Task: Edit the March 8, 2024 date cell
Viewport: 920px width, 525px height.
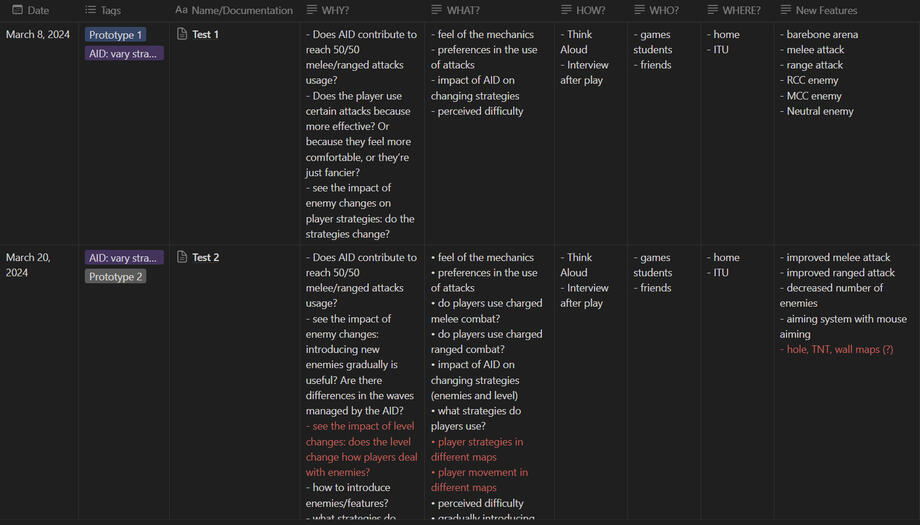Action: pyautogui.click(x=38, y=34)
